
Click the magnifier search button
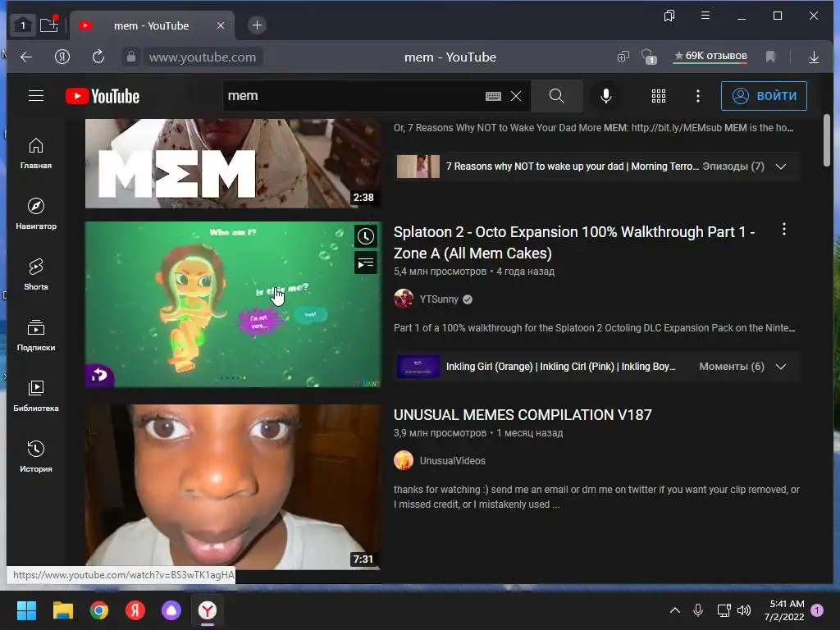coord(557,96)
